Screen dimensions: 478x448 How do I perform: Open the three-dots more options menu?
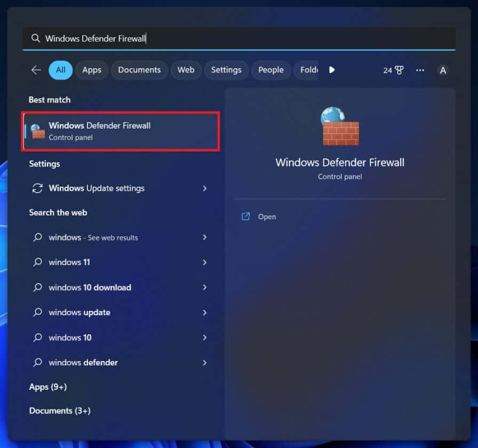420,70
